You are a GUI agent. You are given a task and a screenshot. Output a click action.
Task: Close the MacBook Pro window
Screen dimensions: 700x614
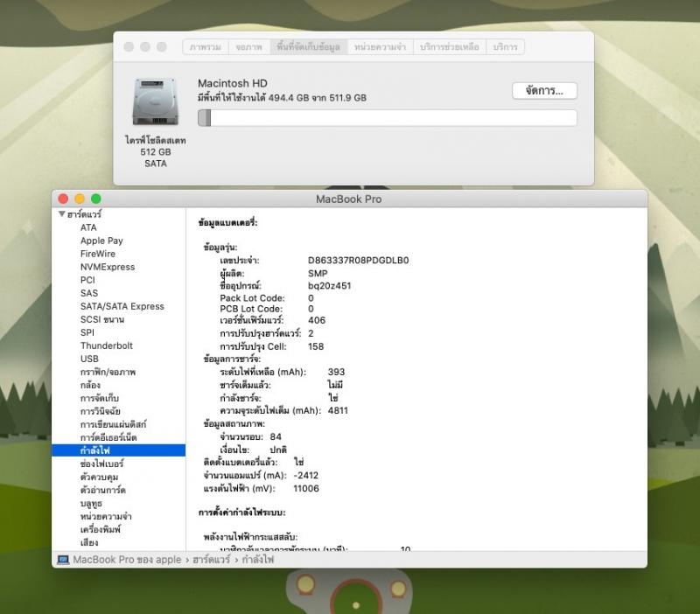(x=63, y=199)
